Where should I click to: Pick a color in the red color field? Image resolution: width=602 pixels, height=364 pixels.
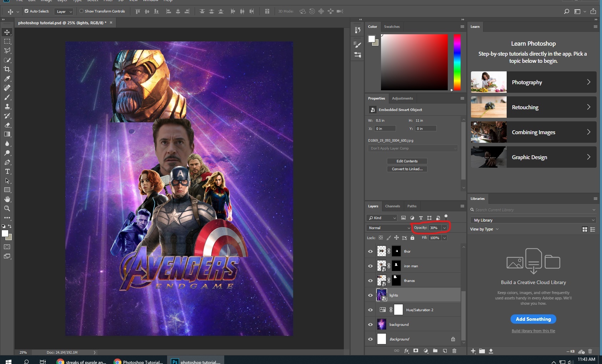point(414,62)
